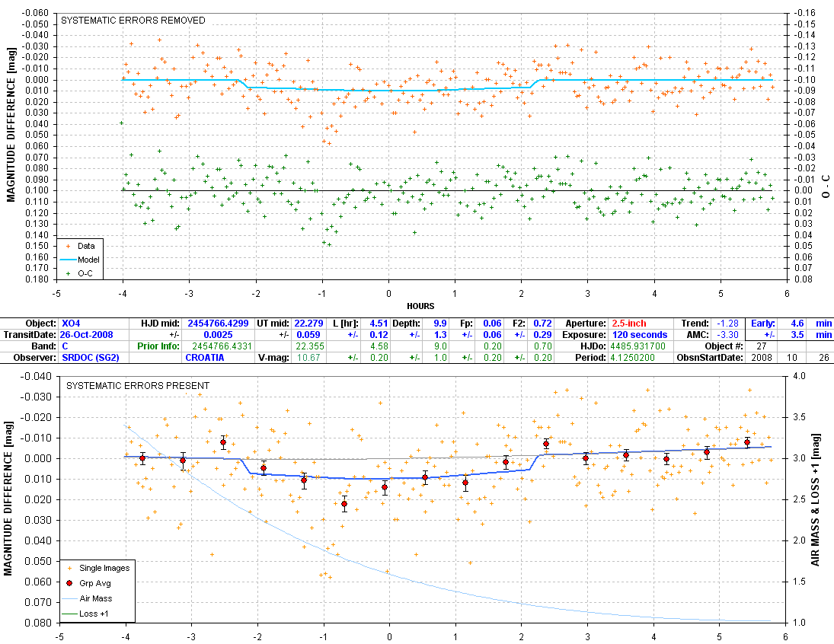Click the UT mid uncertainty '0.059'

click(309, 335)
